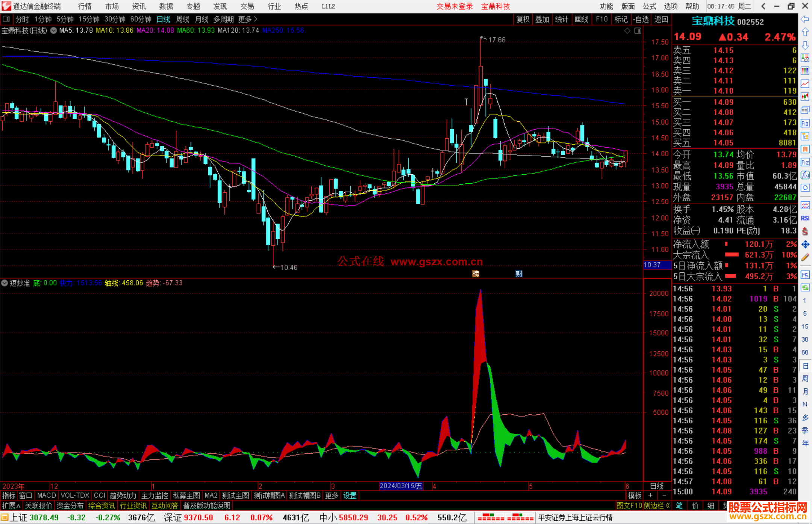Image resolution: width=812 pixels, height=524 pixels.
Task: Open the candlestick chart sidebar icon
Action: [805, 97]
